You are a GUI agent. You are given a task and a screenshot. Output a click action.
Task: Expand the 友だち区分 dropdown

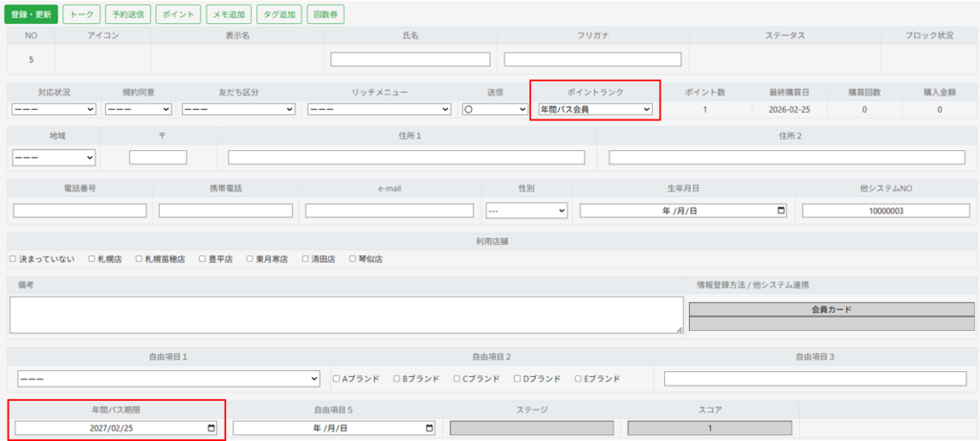coord(238,109)
